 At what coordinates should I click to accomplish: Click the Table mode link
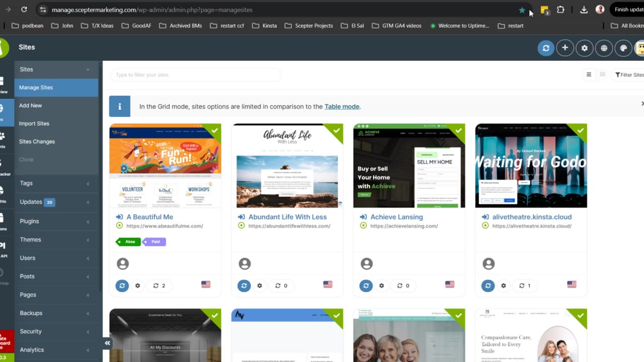pos(342,107)
